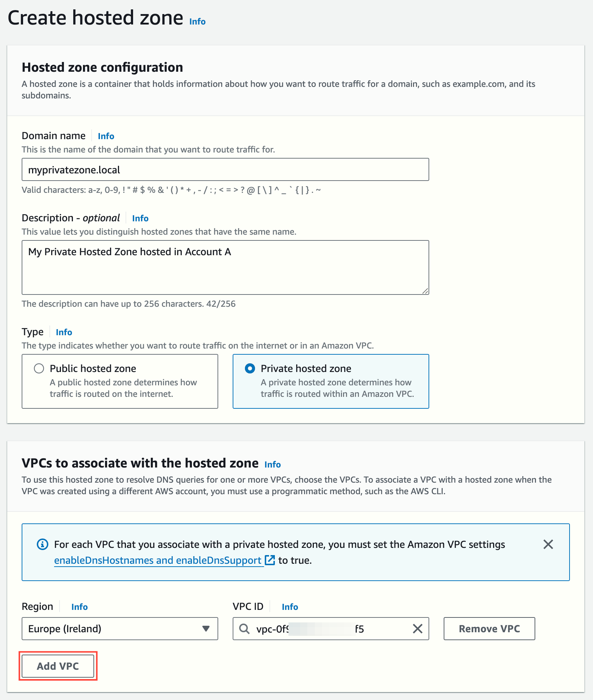Select the Private hosted zone option
Screen dimensions: 593x700
click(x=250, y=368)
